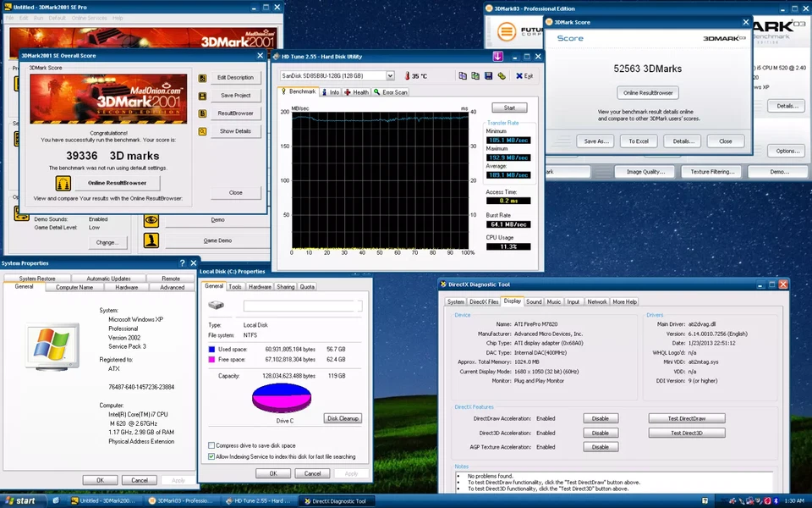Click the save screenshot icon in HD Tune
812x508 pixels.
click(488, 75)
